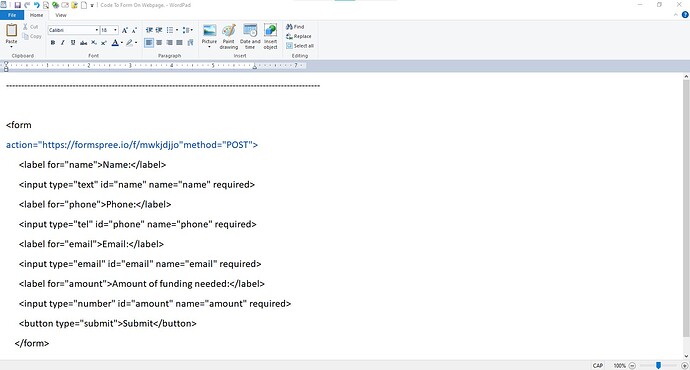This screenshot has height=370, width=690.
Task: Click the vertical scrollbar up arrow
Action: point(686,77)
